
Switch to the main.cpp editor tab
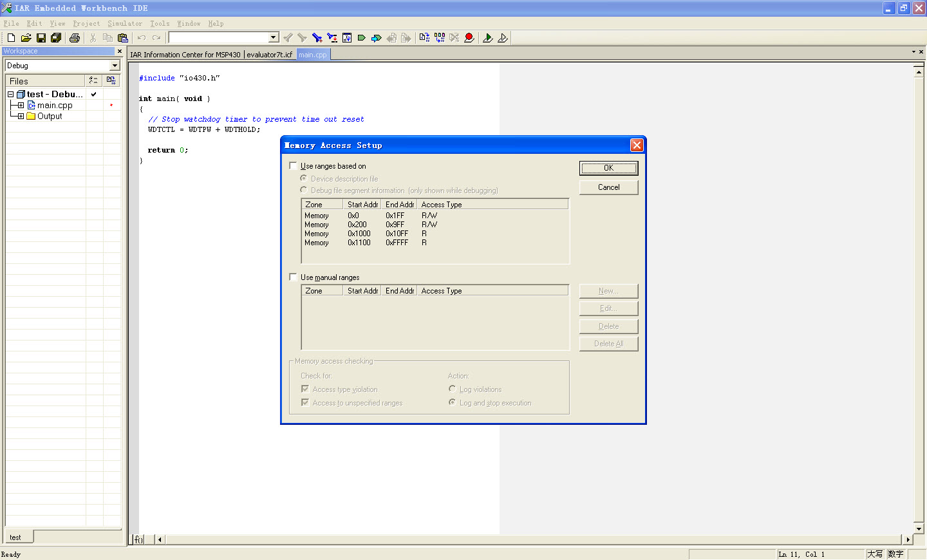pos(313,55)
